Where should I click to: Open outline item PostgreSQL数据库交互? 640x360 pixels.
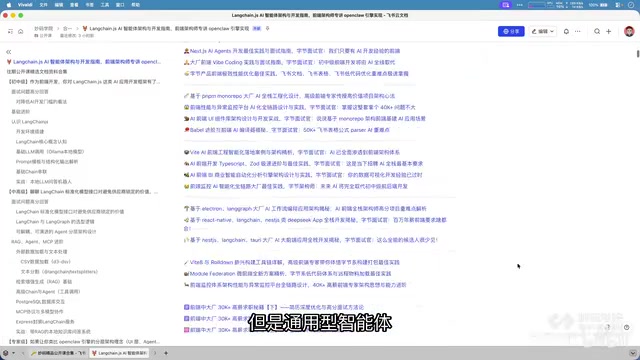(x=40, y=302)
